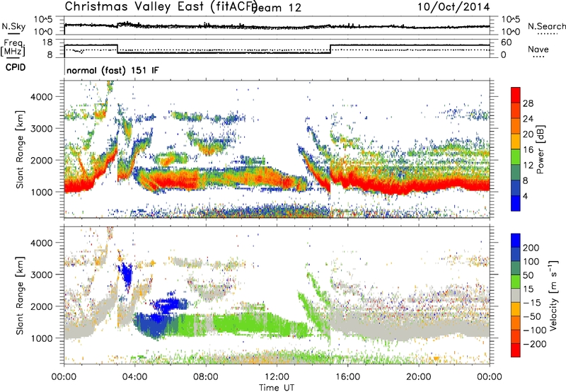Select the "N.Sky" legend label

(13, 26)
